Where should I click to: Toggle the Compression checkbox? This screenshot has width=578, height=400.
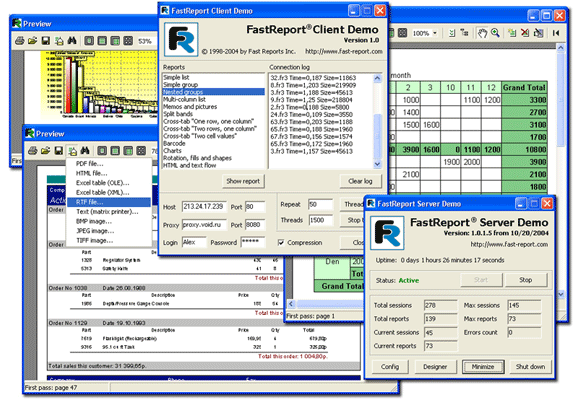(x=281, y=243)
